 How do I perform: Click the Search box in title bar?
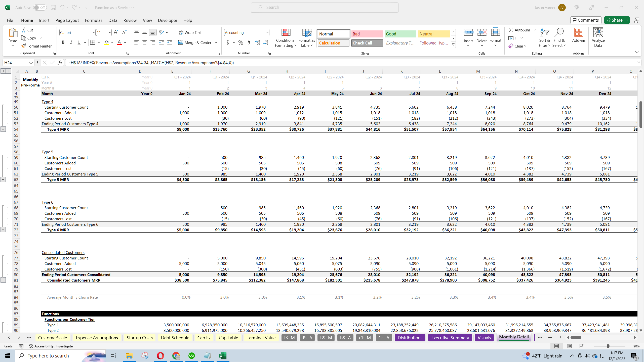pos(325,7)
